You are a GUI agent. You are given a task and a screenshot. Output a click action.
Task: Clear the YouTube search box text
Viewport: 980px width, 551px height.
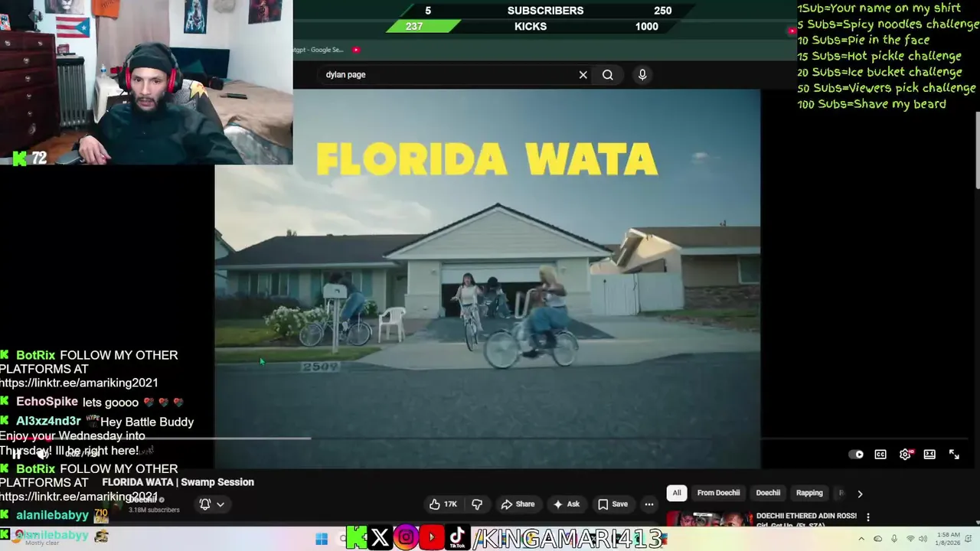(x=583, y=74)
